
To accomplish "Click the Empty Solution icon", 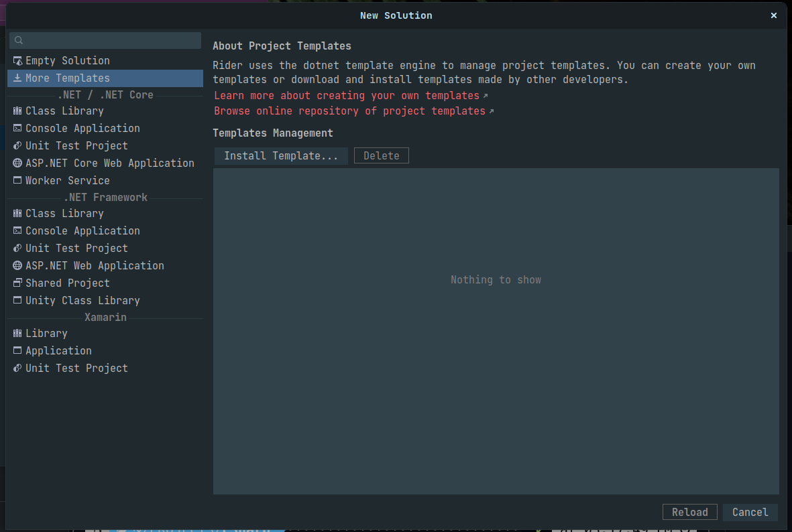I will 17,60.
